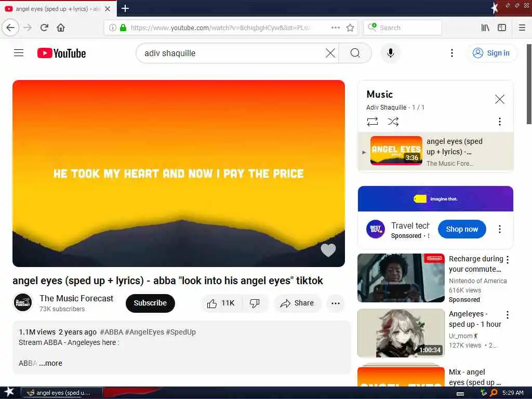
Task: Subscribe to The Music Forecast
Action: click(150, 303)
